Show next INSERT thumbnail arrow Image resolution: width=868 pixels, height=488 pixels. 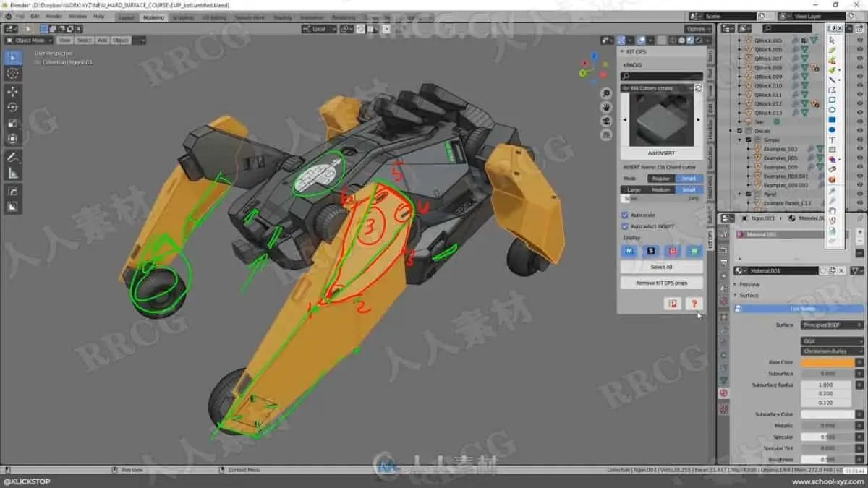pos(699,119)
